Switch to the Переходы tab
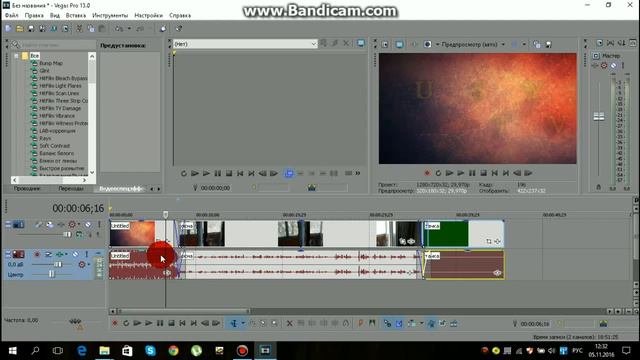The height and width of the screenshot is (360, 640). click(x=71, y=189)
